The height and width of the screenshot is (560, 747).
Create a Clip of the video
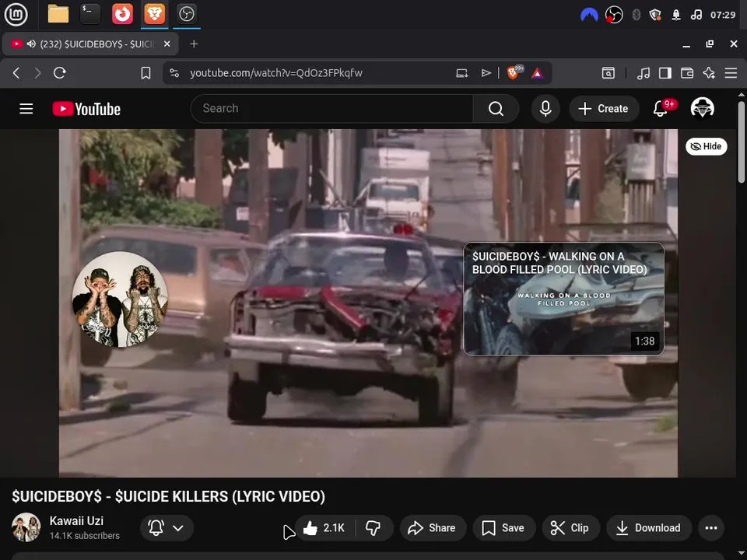click(x=570, y=527)
